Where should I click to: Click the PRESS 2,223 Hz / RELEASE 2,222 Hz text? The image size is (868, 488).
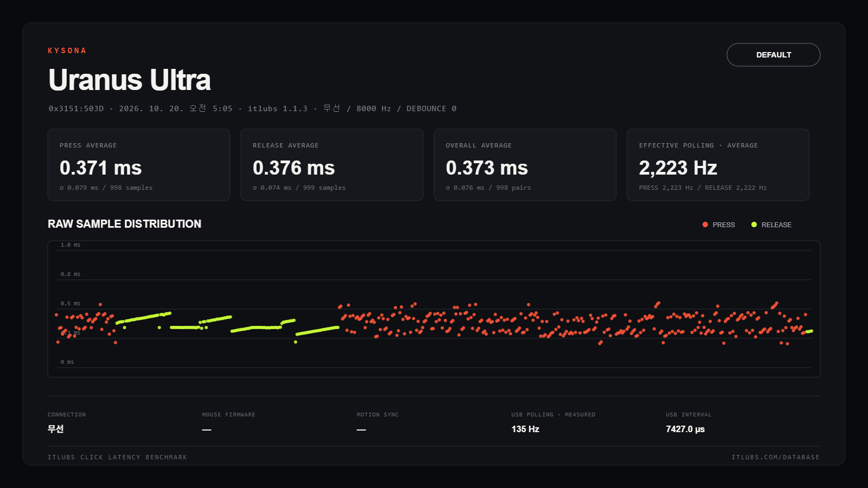tap(703, 188)
